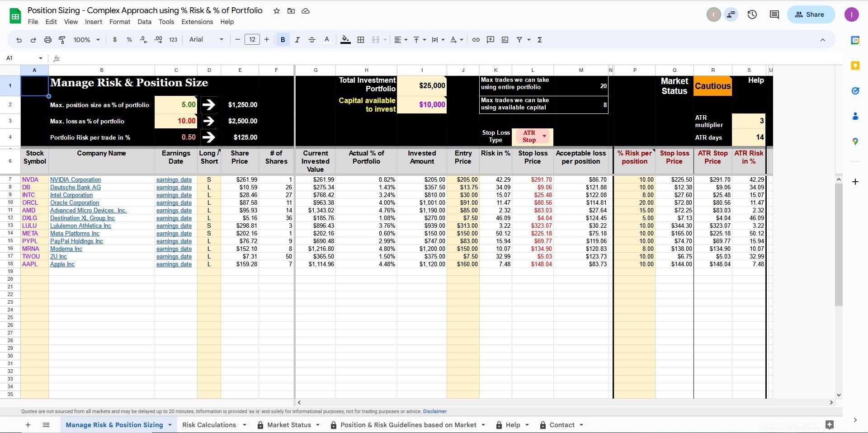The height and width of the screenshot is (433, 868).
Task: Open the Data menu
Action: (x=145, y=22)
